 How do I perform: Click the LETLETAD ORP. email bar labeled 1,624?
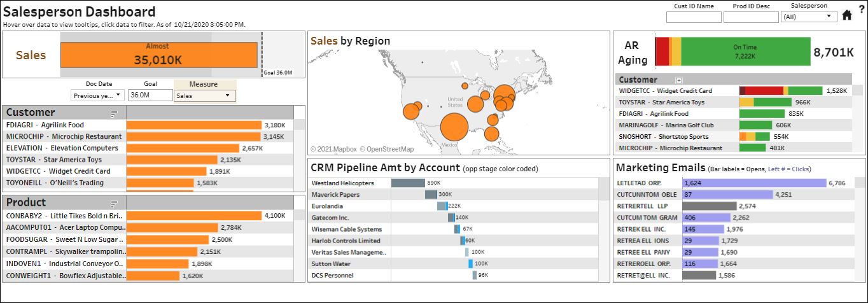[x=753, y=183]
